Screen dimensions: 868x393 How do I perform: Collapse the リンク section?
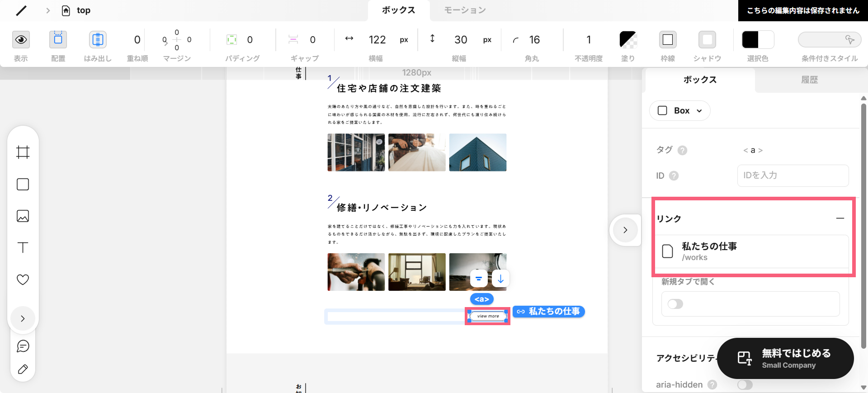840,218
